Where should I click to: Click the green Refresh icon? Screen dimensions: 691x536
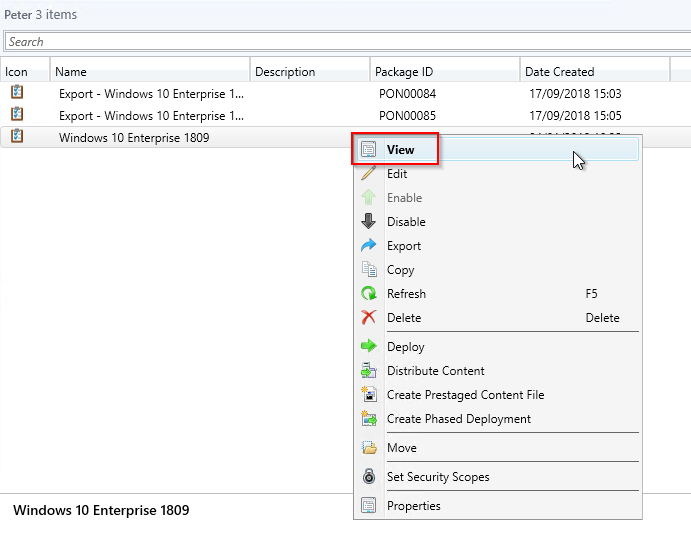pyautogui.click(x=368, y=294)
